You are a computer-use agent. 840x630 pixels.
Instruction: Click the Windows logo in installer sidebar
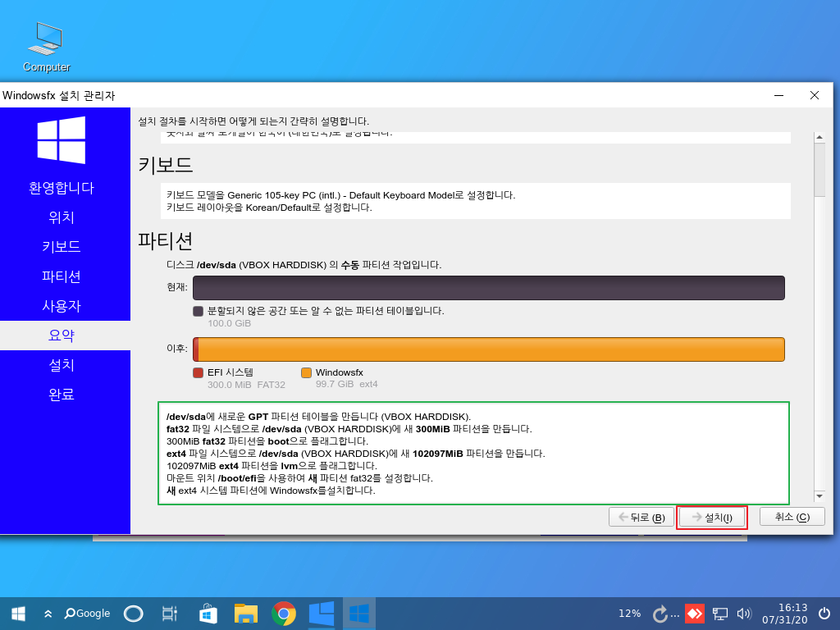pyautogui.click(x=62, y=139)
